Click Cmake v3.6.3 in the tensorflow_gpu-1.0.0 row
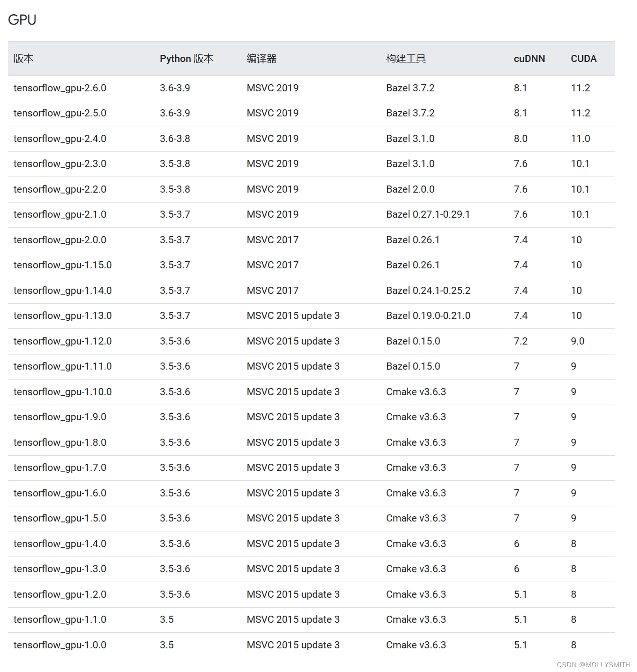Viewport: 637px width, 672px height. click(x=416, y=645)
